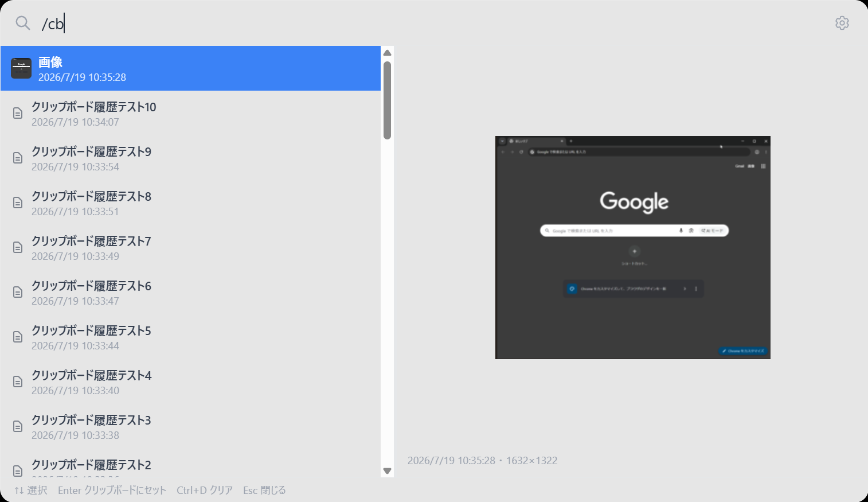Click the 画像 entry timestamp in the list
Viewport: 868px width, 502px height.
coord(82,77)
